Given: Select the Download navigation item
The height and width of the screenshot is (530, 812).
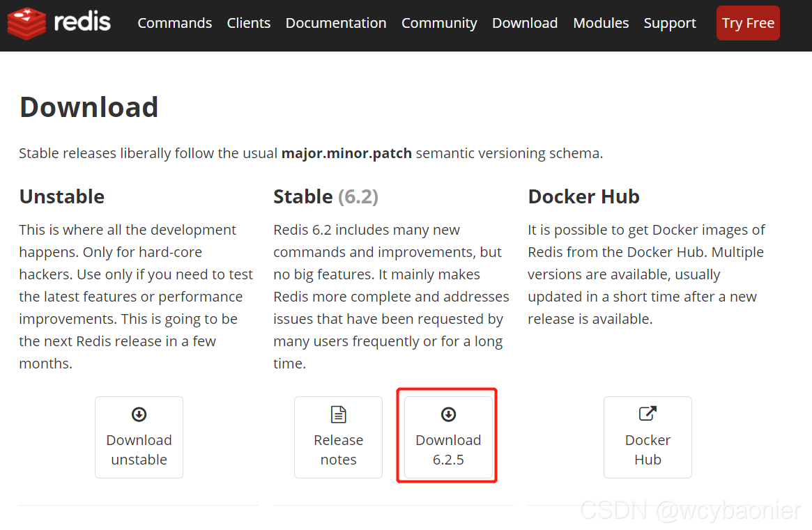Looking at the screenshot, I should [524, 22].
